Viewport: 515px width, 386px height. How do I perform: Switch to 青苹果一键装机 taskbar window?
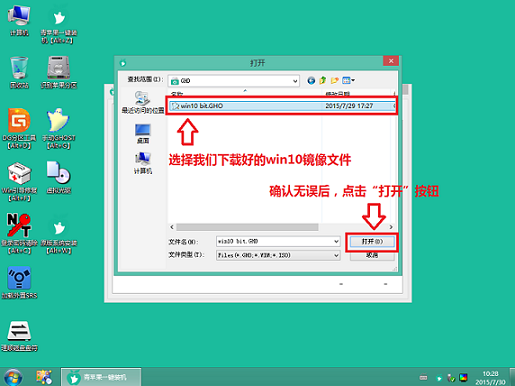[101, 377]
